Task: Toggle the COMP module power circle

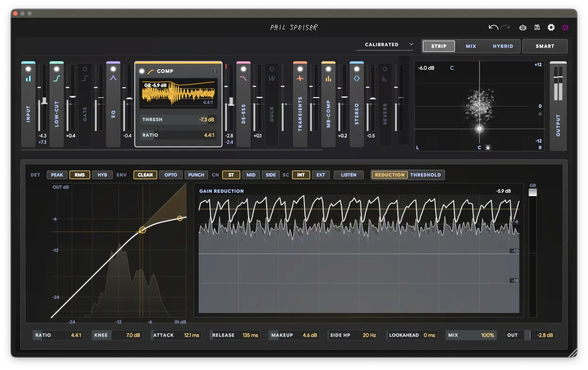Action: [x=142, y=71]
